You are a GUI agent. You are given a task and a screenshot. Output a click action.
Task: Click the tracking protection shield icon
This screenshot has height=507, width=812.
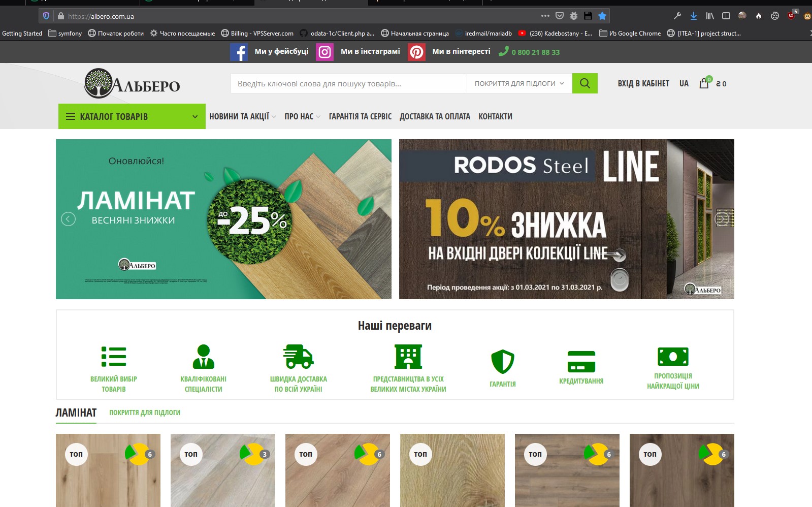pos(46,16)
